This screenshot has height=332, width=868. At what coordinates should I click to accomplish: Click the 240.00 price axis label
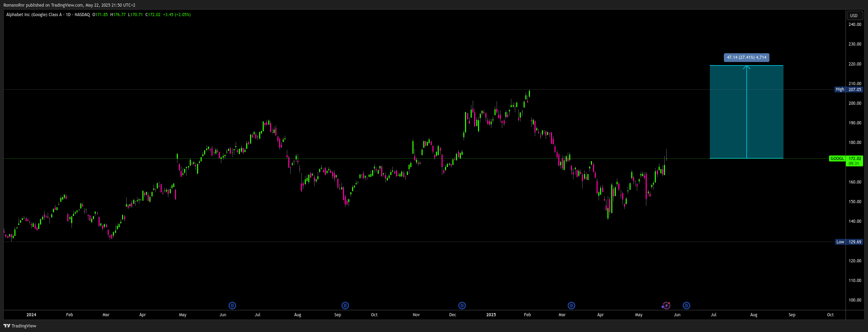pos(855,25)
